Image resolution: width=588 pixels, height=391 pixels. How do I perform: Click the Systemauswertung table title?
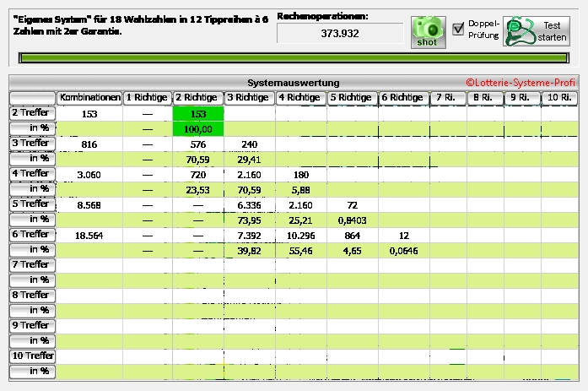click(294, 83)
